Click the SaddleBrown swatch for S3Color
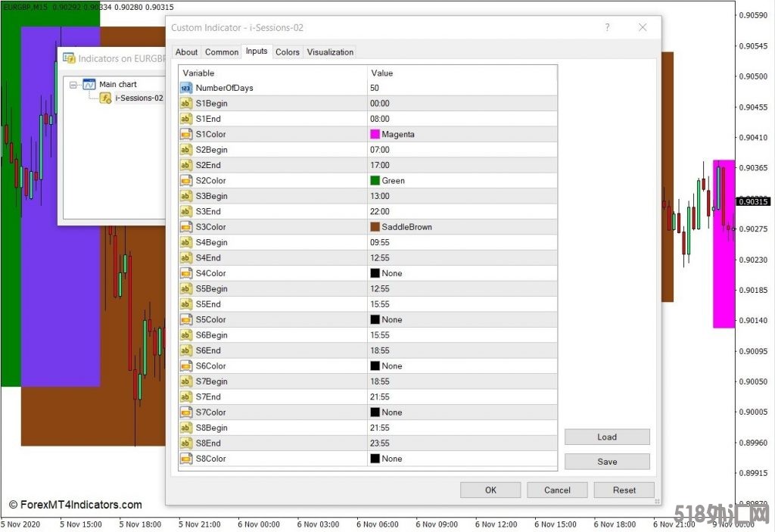This screenshot has height=532, width=775. [x=375, y=227]
